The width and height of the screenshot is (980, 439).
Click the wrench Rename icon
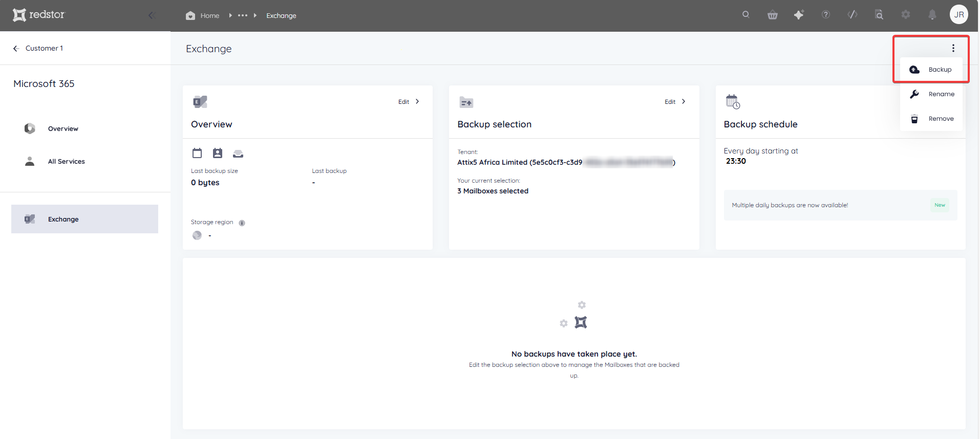[914, 94]
